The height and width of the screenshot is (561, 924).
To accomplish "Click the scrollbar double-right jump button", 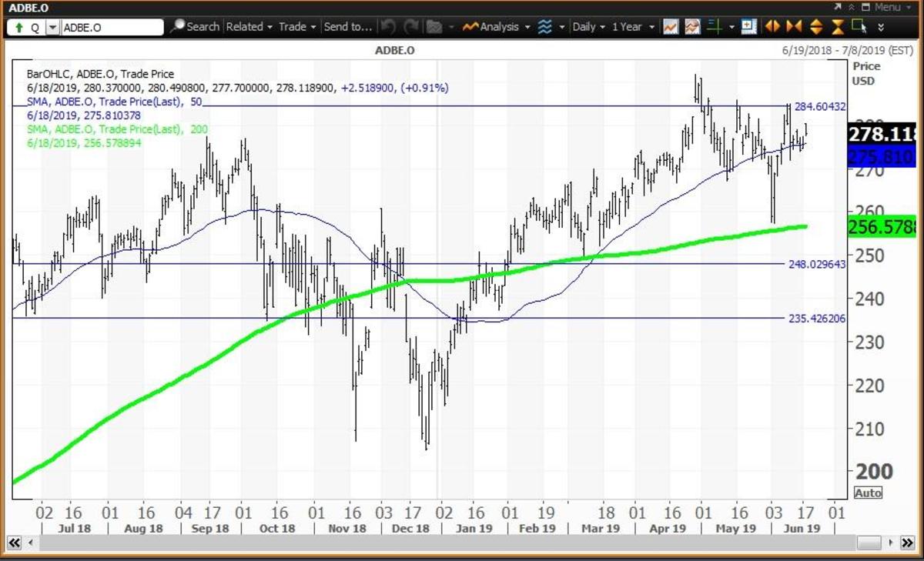I will 909,543.
